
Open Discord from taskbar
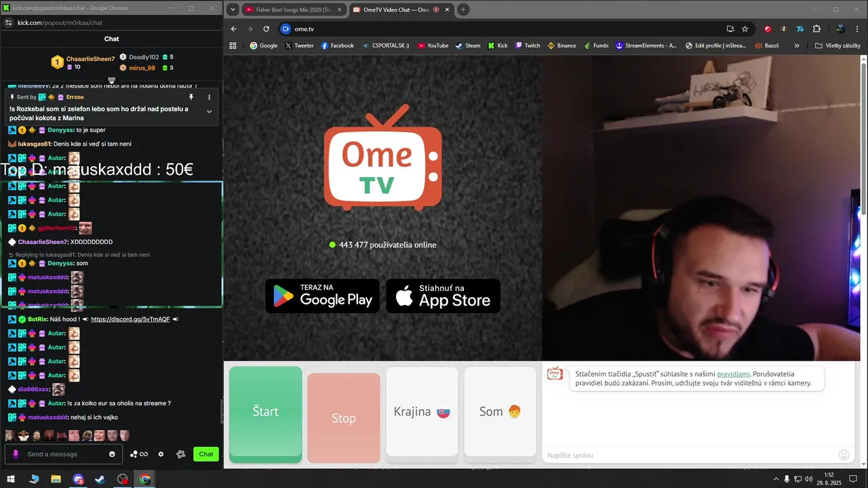pyautogui.click(x=79, y=479)
